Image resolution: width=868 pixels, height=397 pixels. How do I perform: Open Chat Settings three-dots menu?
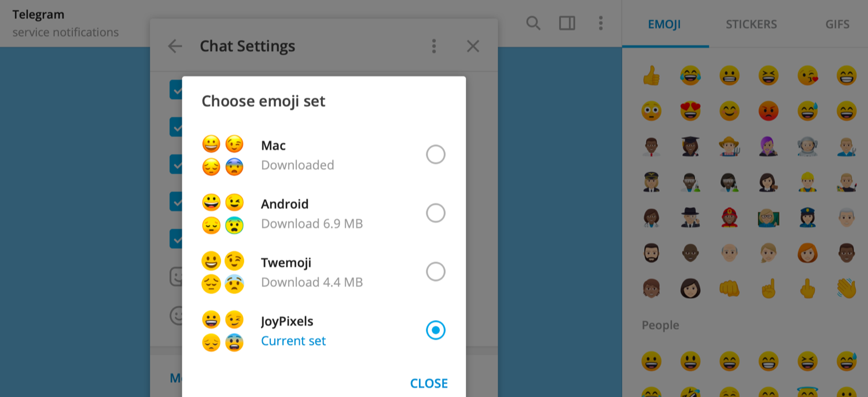(x=434, y=46)
